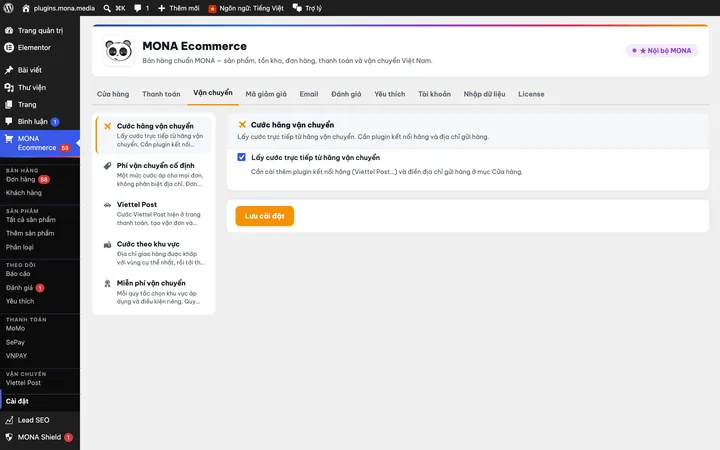The width and height of the screenshot is (720, 450).
Task: Open Báo cáo in sidebar
Action: click(18, 273)
